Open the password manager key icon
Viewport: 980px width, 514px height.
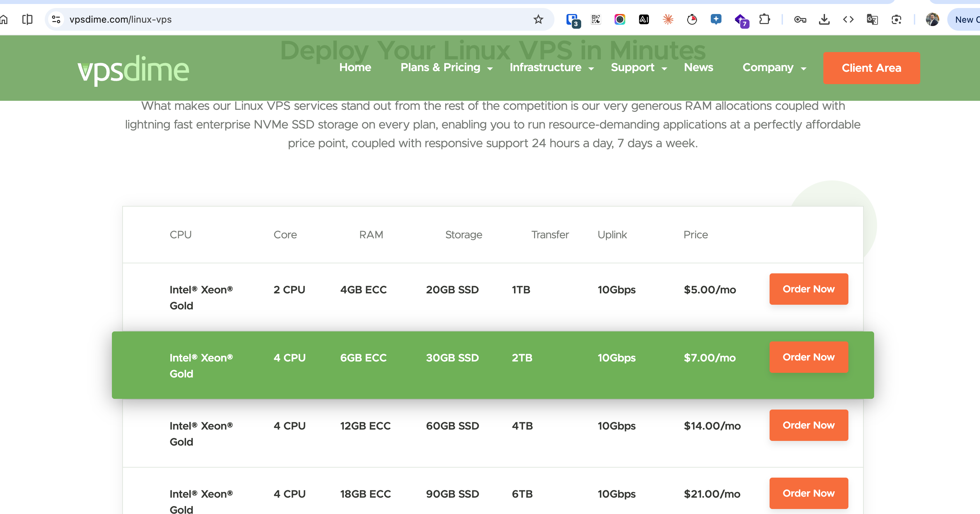pyautogui.click(x=800, y=19)
